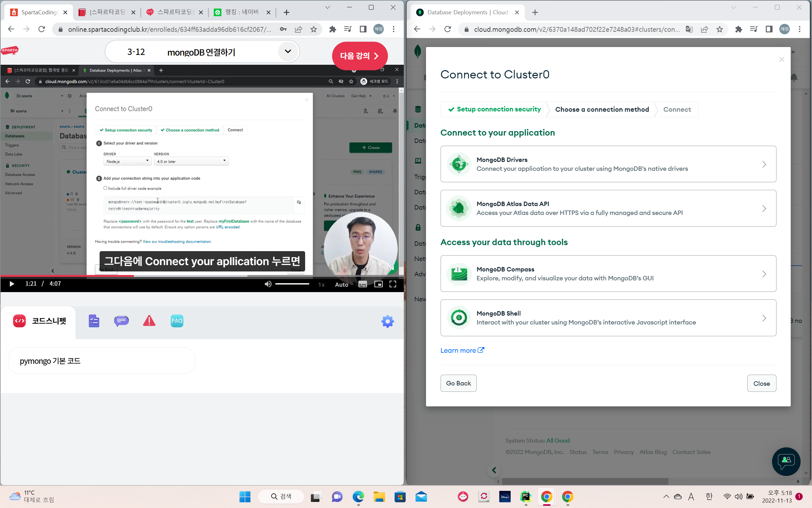Image resolution: width=812 pixels, height=508 pixels.
Task: Click the Sparta logo in lecture header
Action: pyautogui.click(x=10, y=51)
